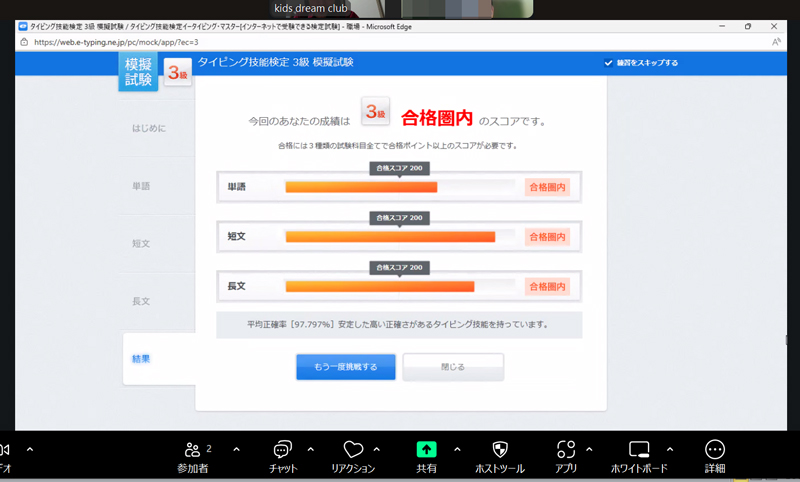The width and height of the screenshot is (800, 482).
Task: Click the 短文 orange score bar
Action: pyautogui.click(x=390, y=237)
